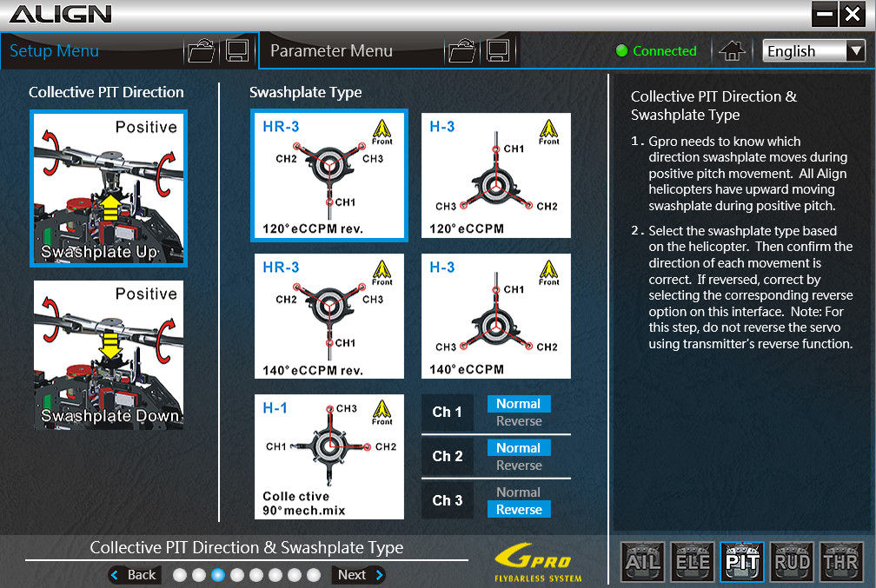Switch to Parameter Menu tab
The height and width of the screenshot is (588, 876).
point(331,51)
